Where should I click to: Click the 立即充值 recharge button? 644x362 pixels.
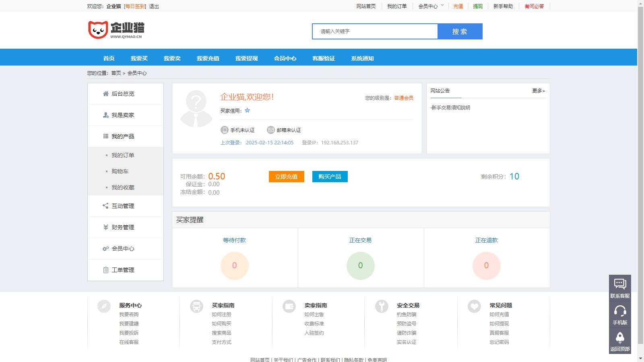286,177
